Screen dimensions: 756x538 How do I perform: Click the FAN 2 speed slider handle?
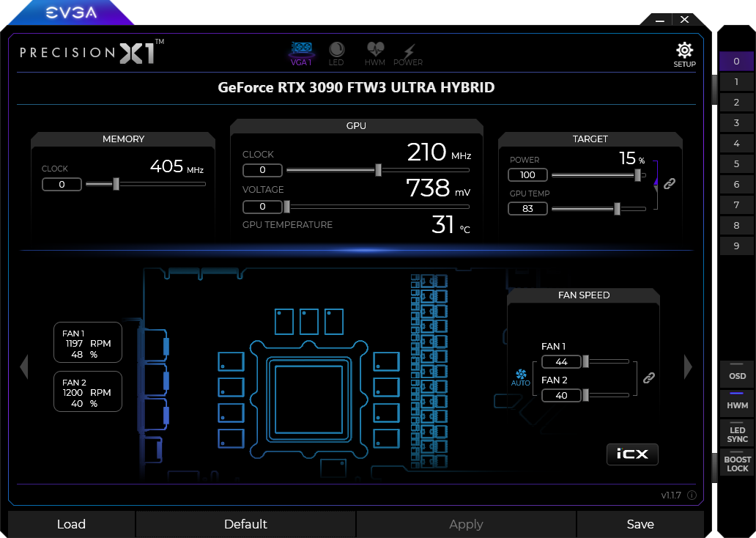586,395
